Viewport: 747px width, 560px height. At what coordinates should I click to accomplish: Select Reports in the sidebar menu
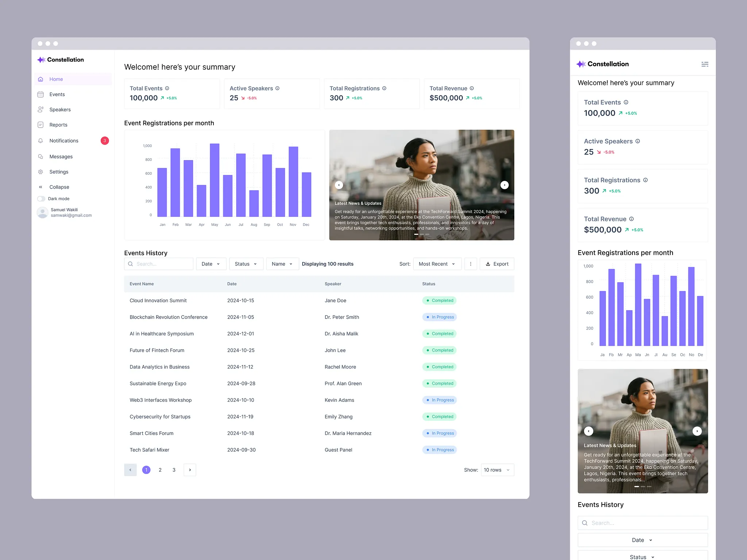[58, 125]
